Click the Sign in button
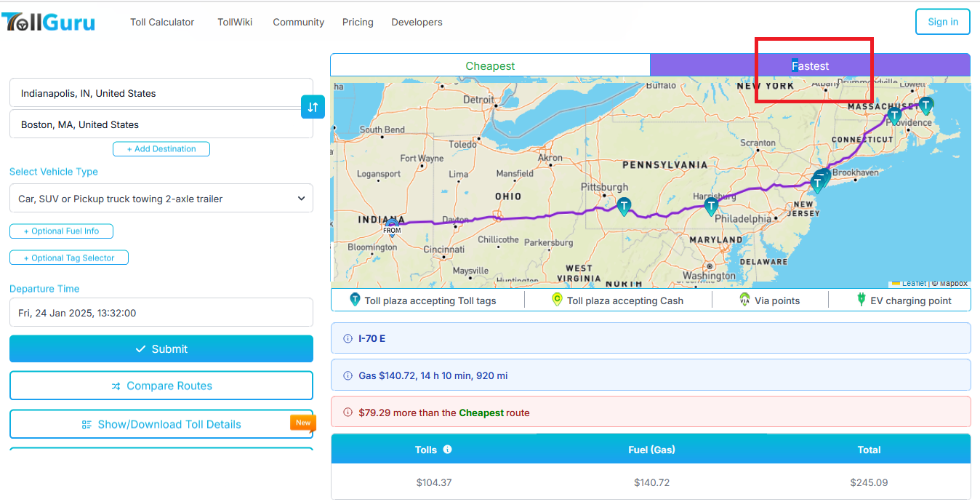980x502 pixels. [x=942, y=22]
